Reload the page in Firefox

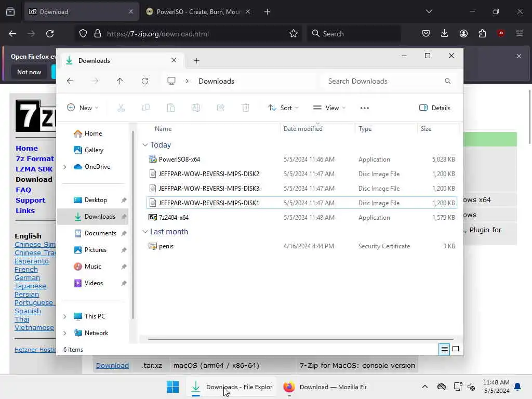pos(50,34)
